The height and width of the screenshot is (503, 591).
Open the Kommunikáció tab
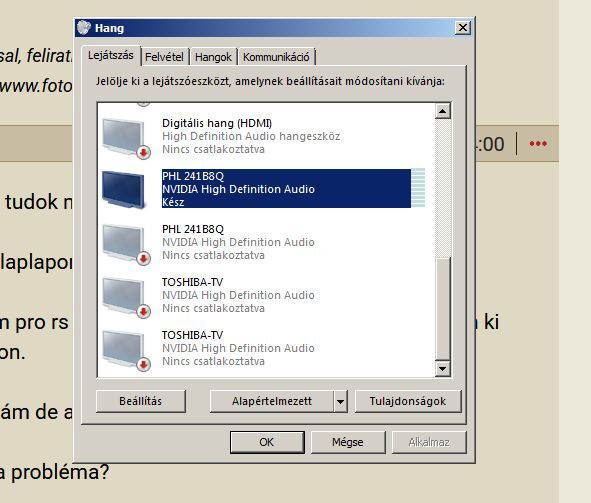pyautogui.click(x=276, y=57)
